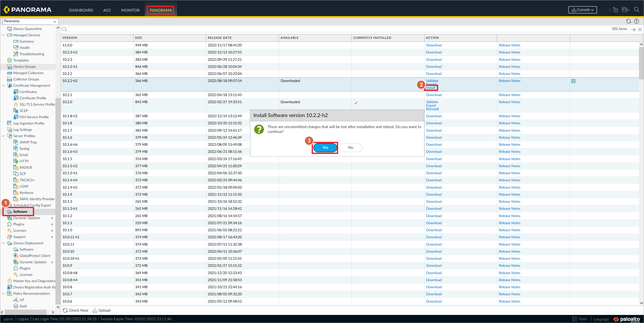Click Logout in the status bar
This screenshot has height=323, width=644.
tap(23, 319)
